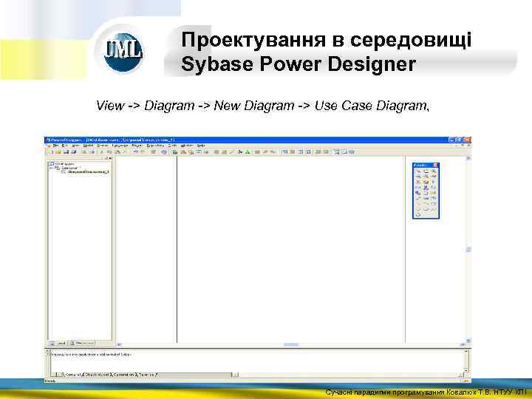Viewport: 532px width, 399px height.
Task: Switch to the Generation output tab
Action: [x=123, y=375]
